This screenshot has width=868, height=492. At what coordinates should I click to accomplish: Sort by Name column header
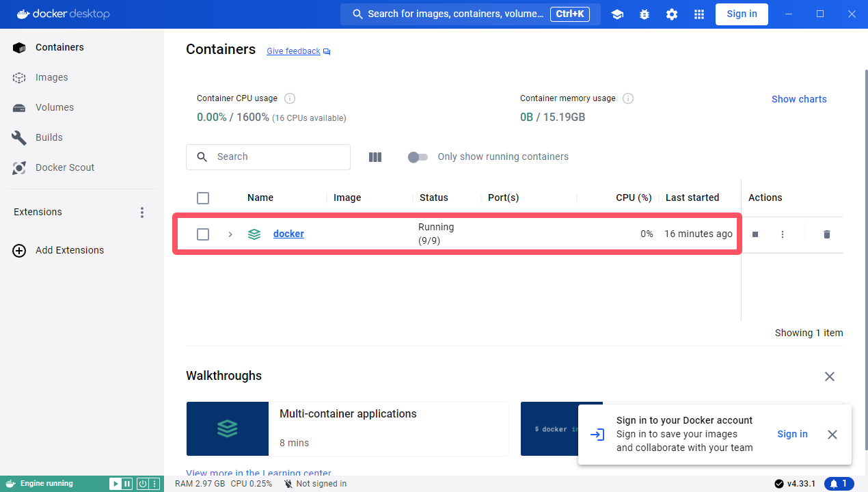pos(260,198)
